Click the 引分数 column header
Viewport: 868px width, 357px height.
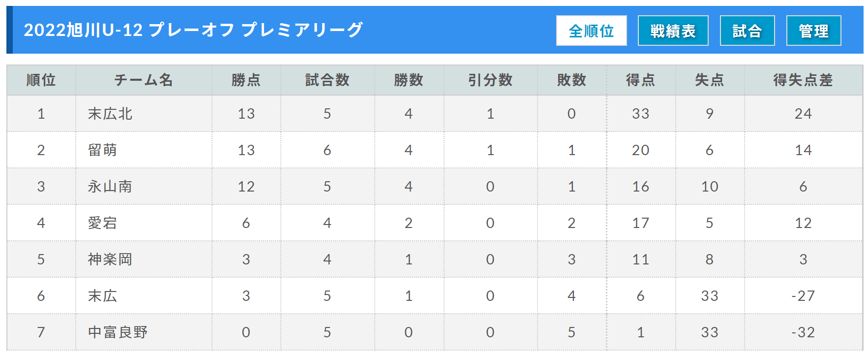pyautogui.click(x=490, y=80)
